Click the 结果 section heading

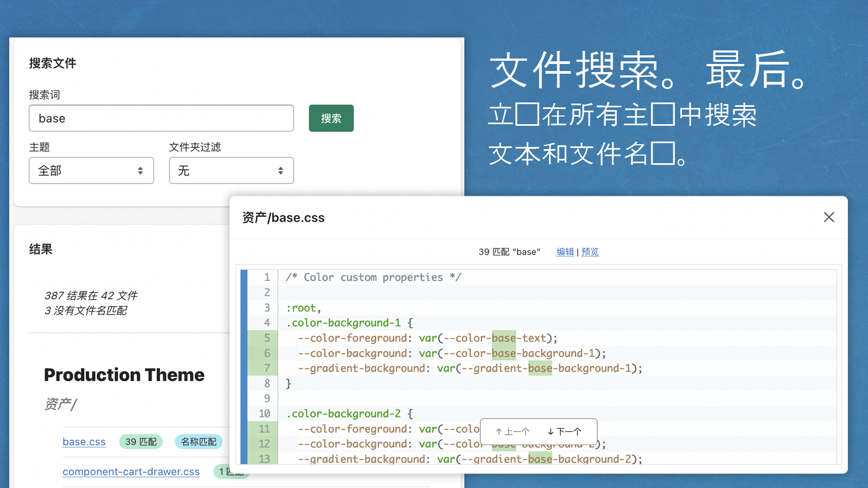pos(41,249)
